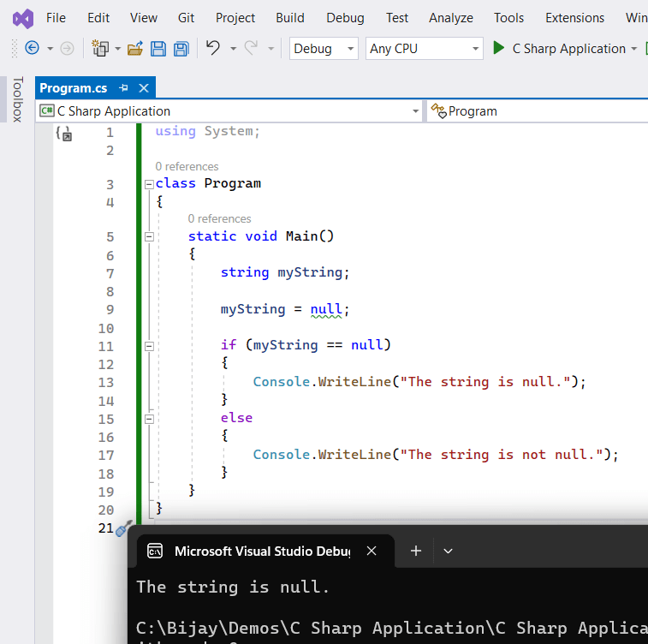Open the undo history dropdown arrow
The width and height of the screenshot is (648, 644).
233,49
